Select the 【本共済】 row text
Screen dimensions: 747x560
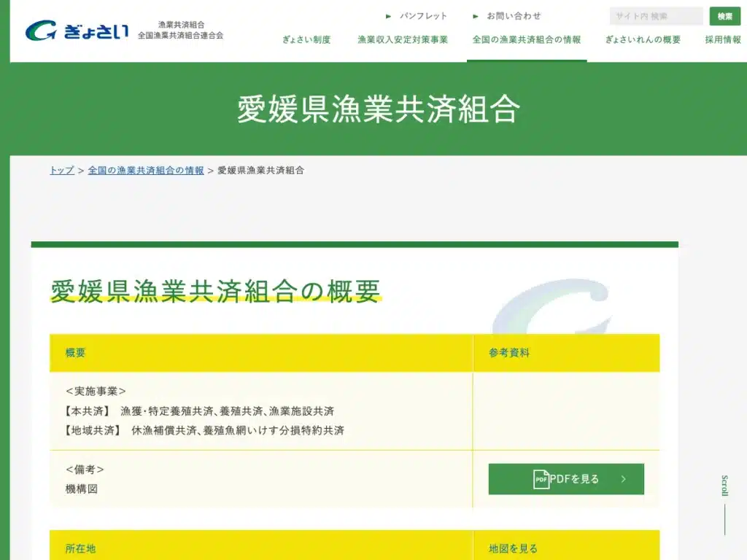pyautogui.click(x=199, y=411)
